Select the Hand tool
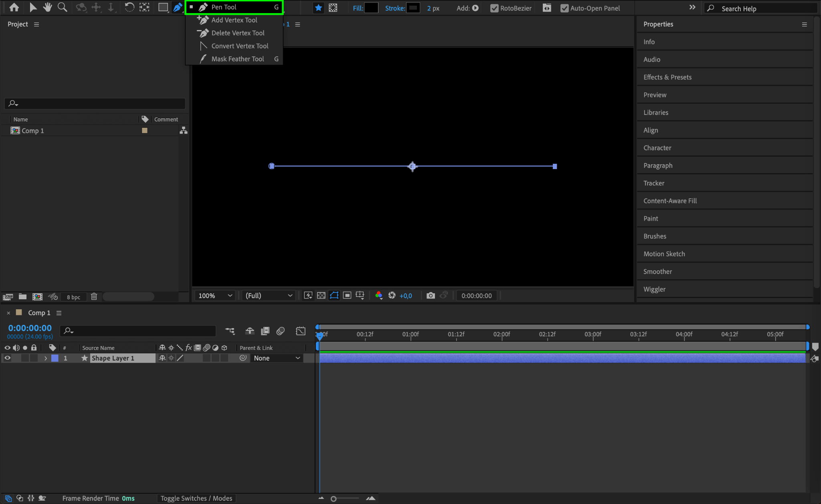 (x=48, y=7)
